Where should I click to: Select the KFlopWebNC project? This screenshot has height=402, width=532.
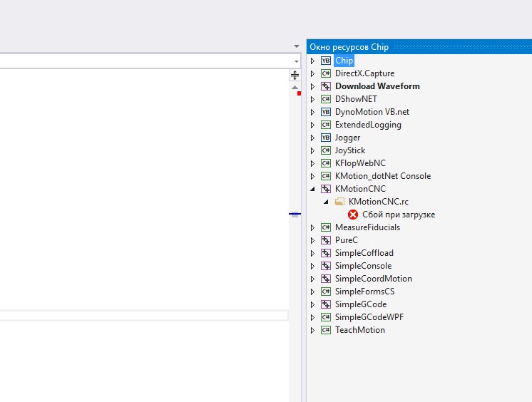pos(360,163)
